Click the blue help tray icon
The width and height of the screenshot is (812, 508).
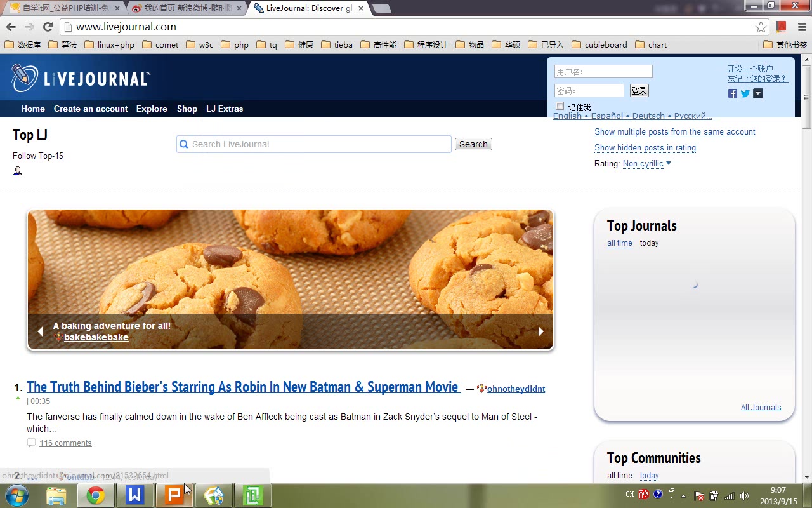tap(658, 494)
